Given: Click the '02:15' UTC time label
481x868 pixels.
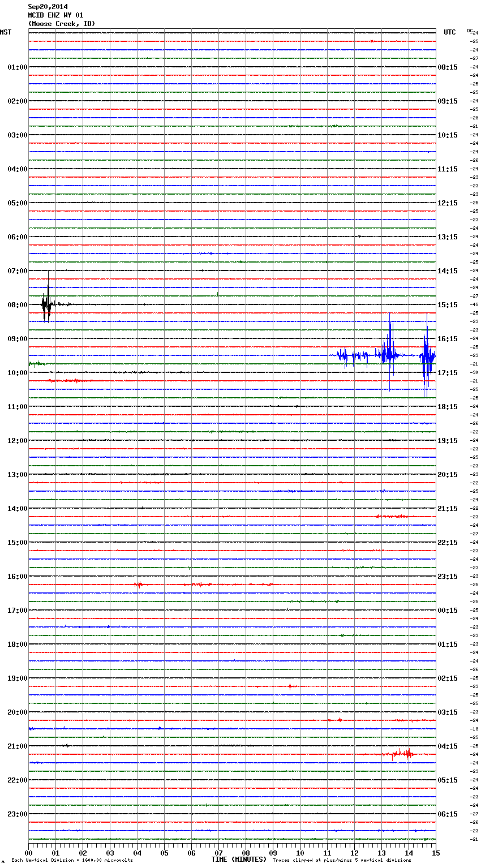Looking at the screenshot, I should [448, 678].
